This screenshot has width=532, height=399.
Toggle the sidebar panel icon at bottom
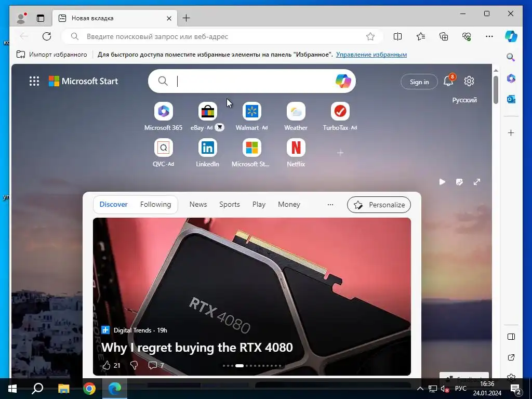coord(511,337)
